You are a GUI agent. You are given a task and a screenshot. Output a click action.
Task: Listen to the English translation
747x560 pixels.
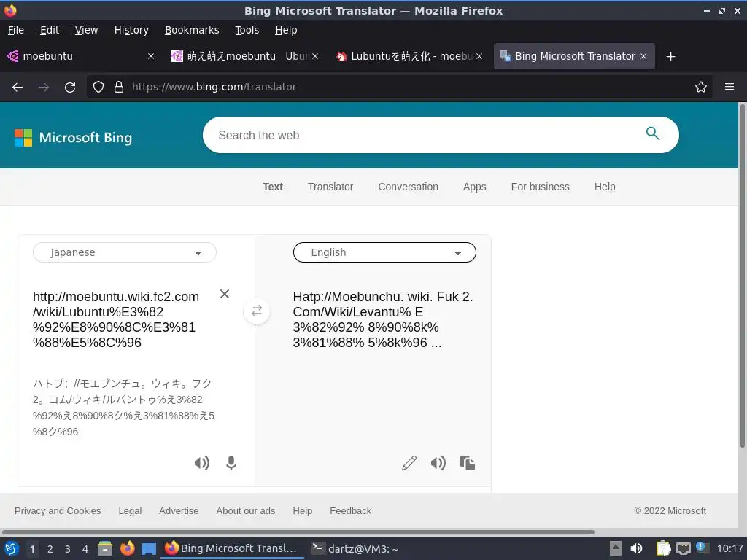coord(438,463)
